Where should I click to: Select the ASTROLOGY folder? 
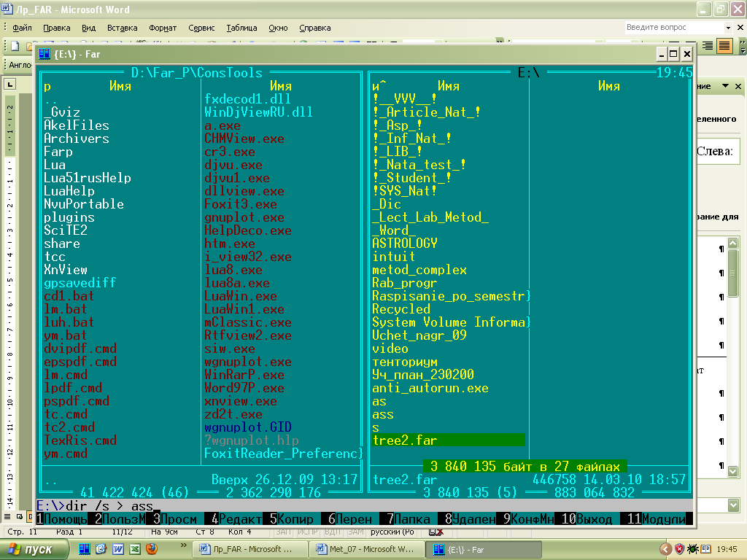[x=404, y=244]
